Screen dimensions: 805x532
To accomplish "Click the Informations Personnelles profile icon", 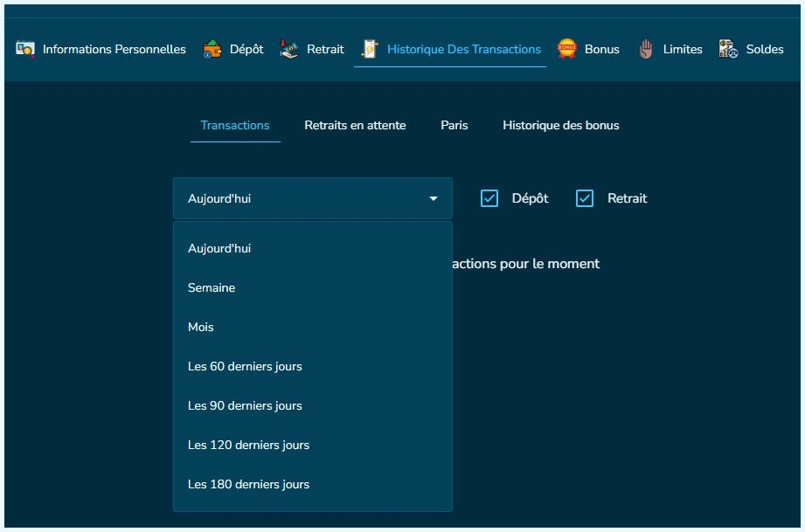I will 25,49.
